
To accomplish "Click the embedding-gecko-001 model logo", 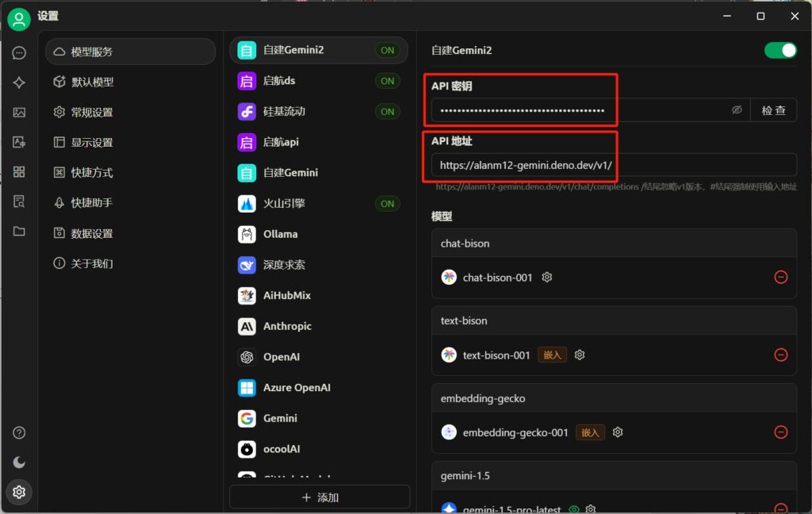I will 449,432.
